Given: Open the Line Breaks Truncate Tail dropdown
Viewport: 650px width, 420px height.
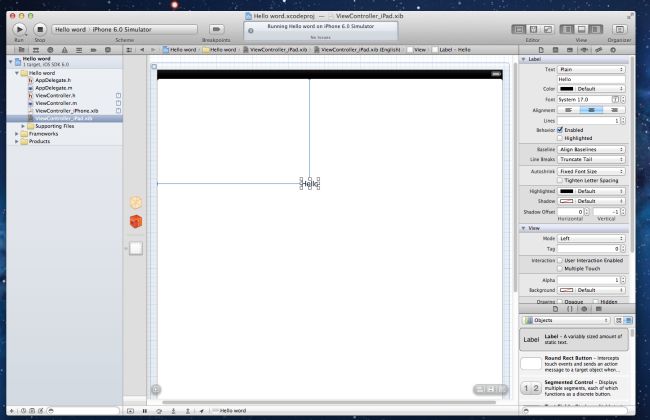Looking at the screenshot, I should point(591,159).
